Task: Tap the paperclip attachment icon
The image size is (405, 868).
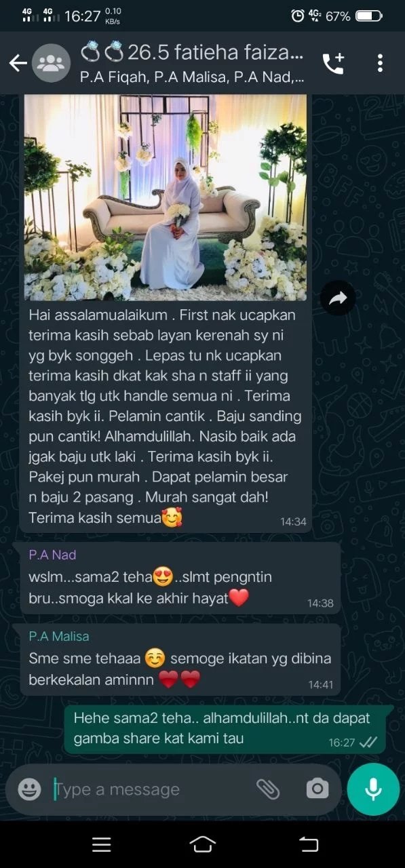Action: [268, 789]
